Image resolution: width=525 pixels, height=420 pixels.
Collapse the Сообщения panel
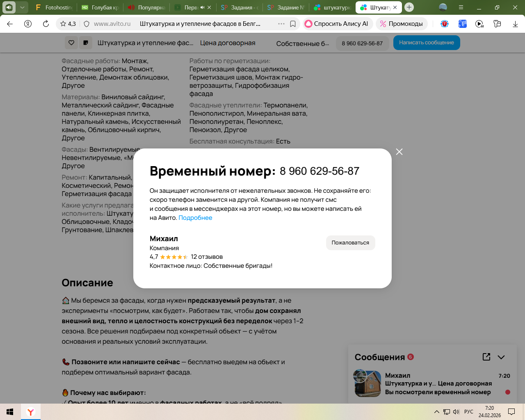(501, 357)
